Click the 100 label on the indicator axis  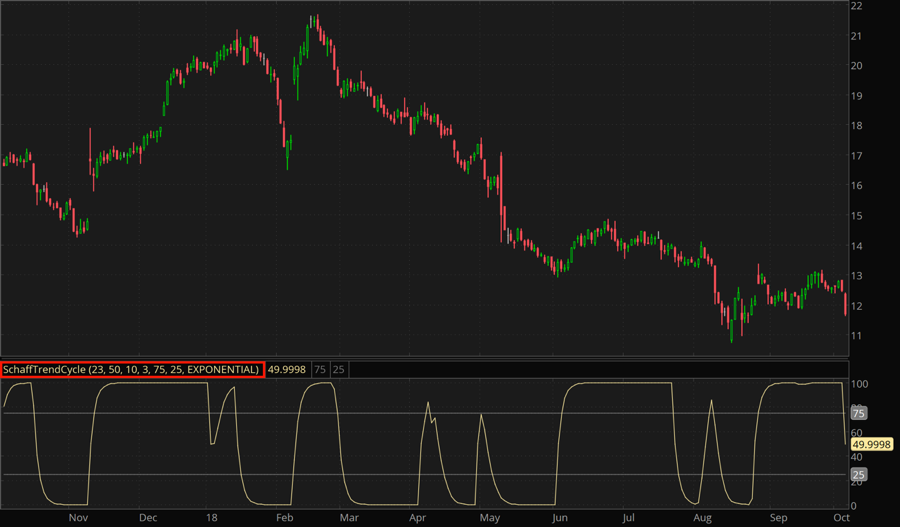[859, 384]
